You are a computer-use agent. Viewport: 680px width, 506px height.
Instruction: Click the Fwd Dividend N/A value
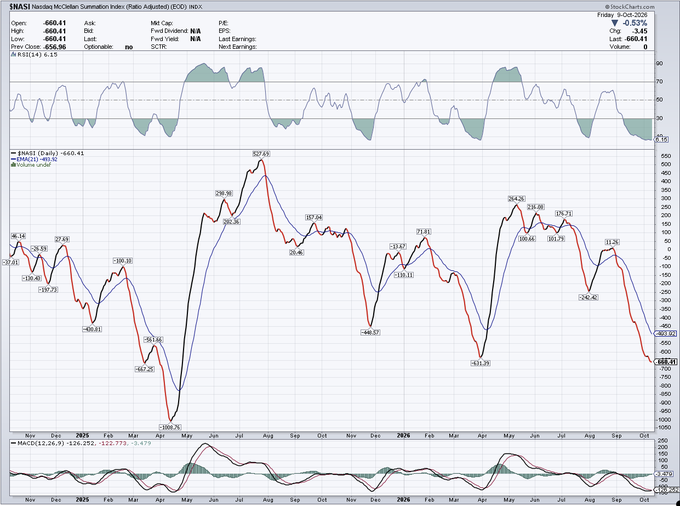195,31
